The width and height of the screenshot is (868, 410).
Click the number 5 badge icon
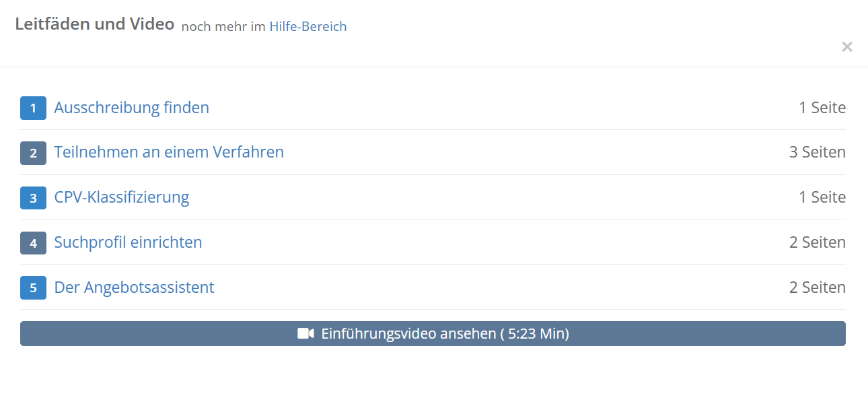33,287
